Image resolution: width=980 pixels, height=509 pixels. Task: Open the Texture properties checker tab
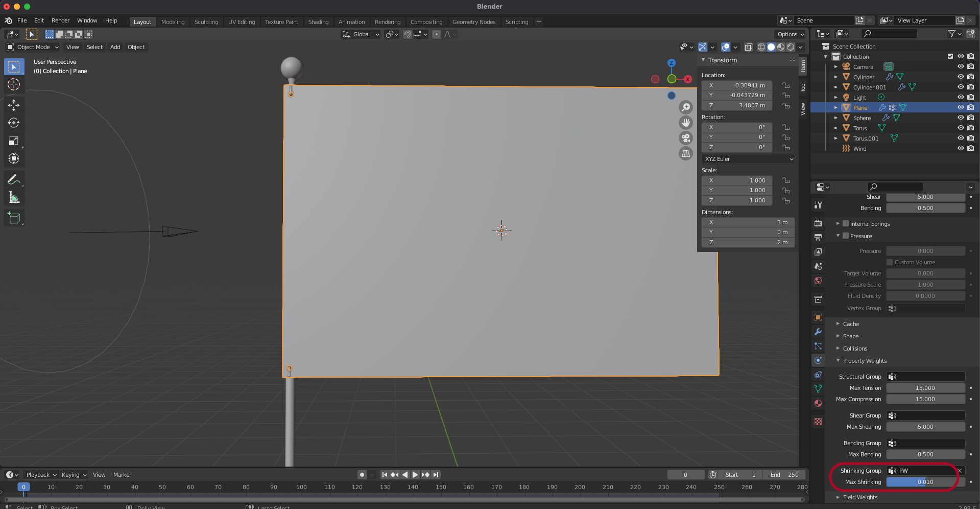click(x=818, y=422)
